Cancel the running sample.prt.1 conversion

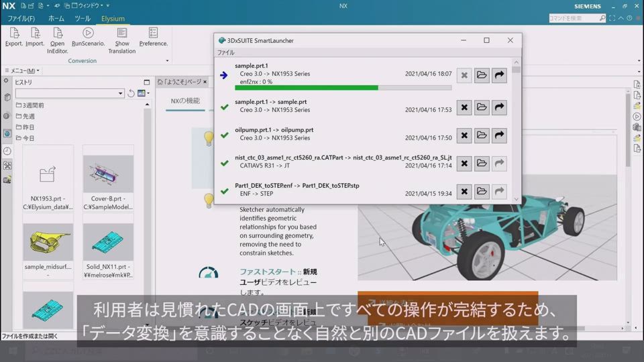(464, 75)
